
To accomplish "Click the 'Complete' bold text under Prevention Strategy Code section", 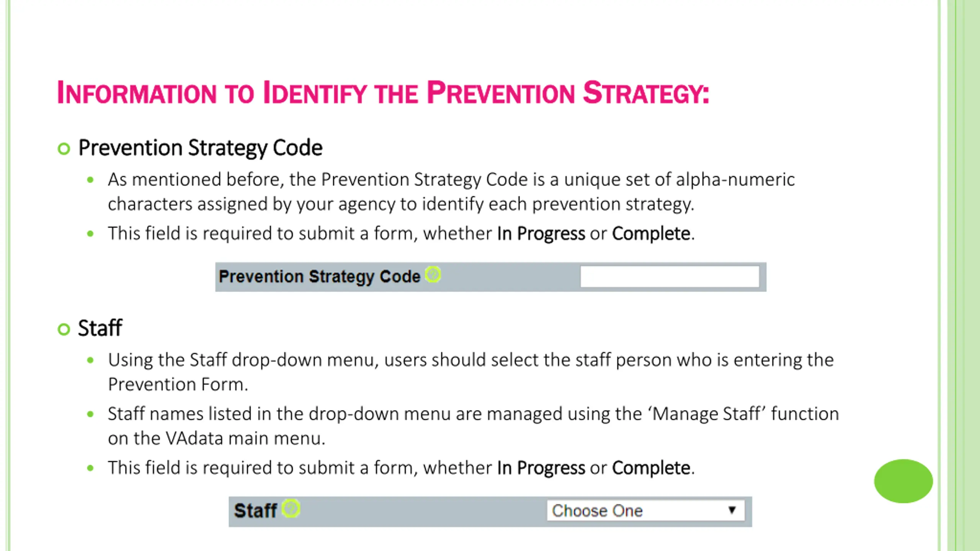I will tap(651, 234).
